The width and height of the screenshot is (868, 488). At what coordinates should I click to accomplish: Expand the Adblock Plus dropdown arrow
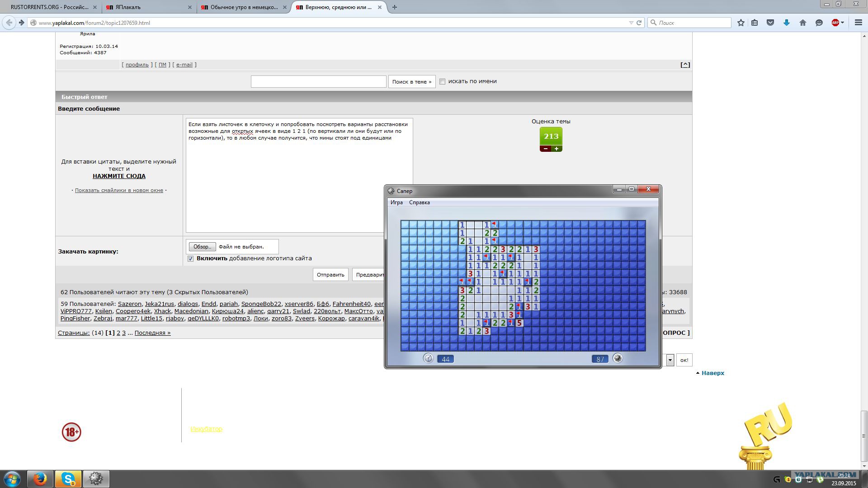point(842,23)
